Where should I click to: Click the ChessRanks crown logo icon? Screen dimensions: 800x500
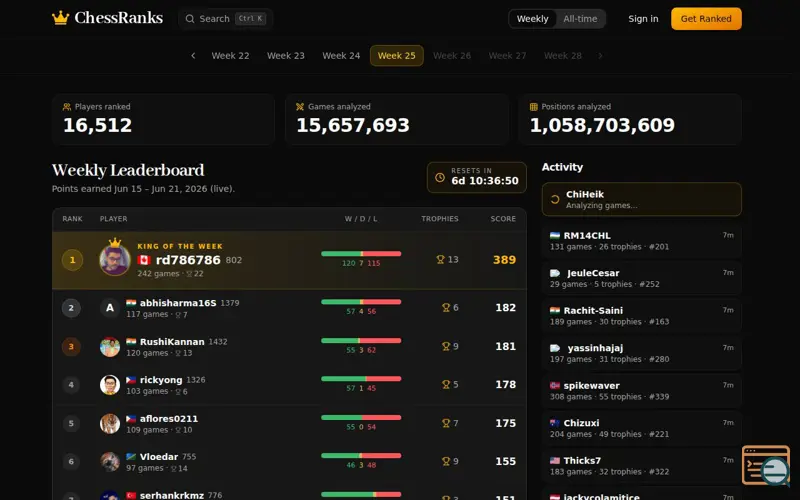[x=60, y=18]
